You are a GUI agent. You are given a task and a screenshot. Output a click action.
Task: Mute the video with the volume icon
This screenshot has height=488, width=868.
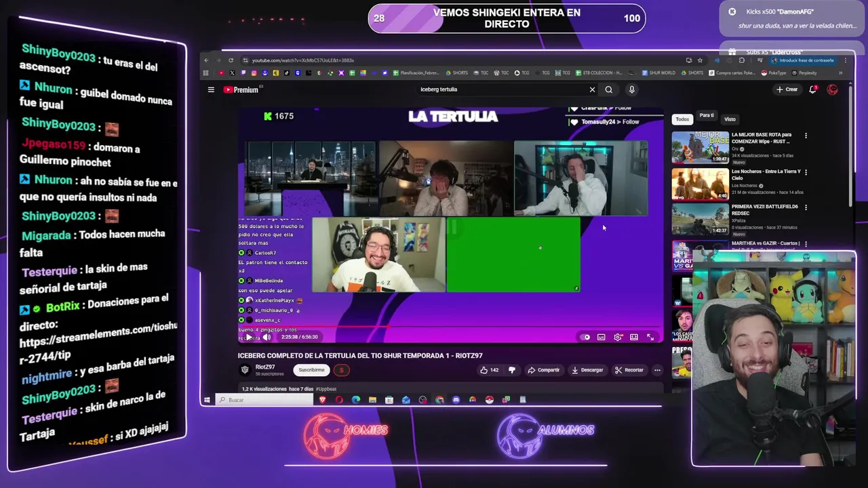(267, 337)
